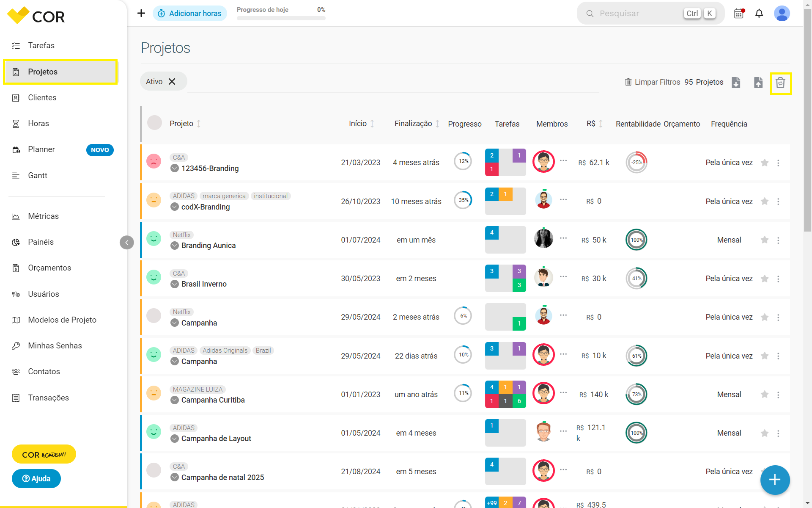Open the calendar icon in top bar

(739, 14)
